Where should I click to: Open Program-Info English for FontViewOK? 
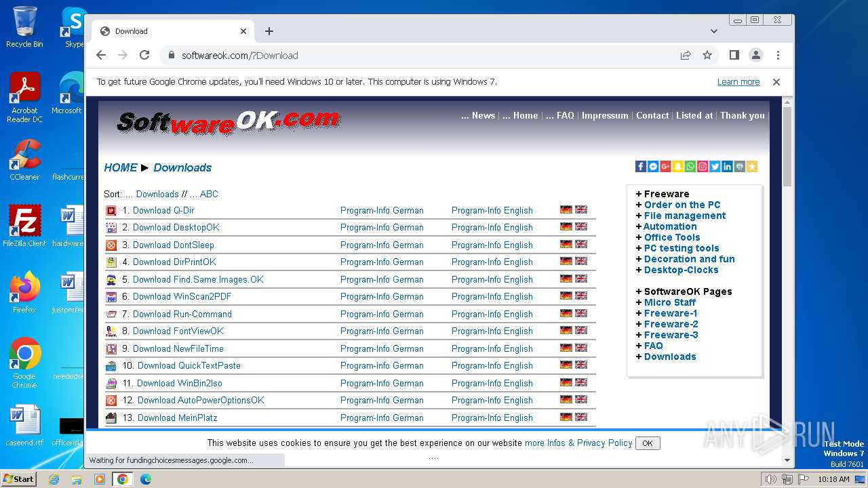pos(492,331)
